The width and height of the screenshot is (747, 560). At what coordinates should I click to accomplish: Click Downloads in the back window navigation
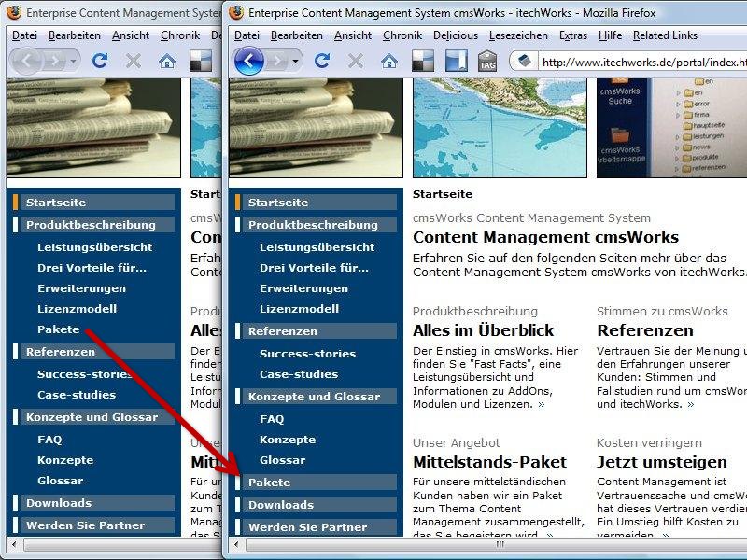pos(94,503)
